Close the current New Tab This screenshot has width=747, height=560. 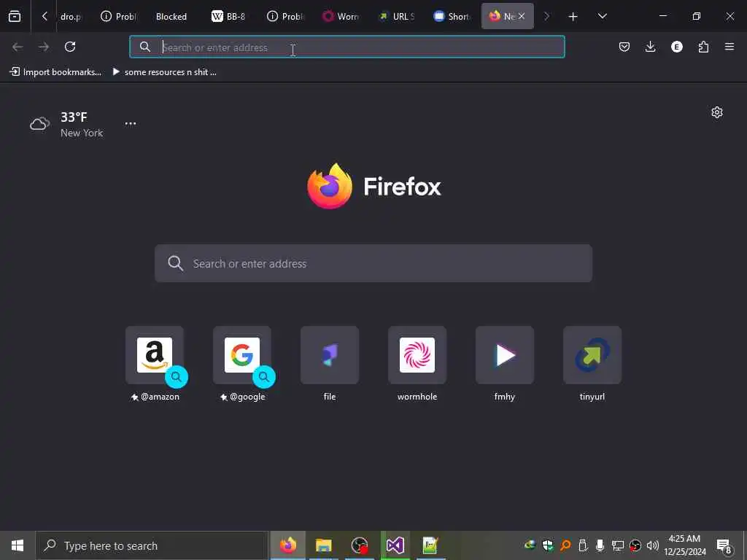pos(522,16)
